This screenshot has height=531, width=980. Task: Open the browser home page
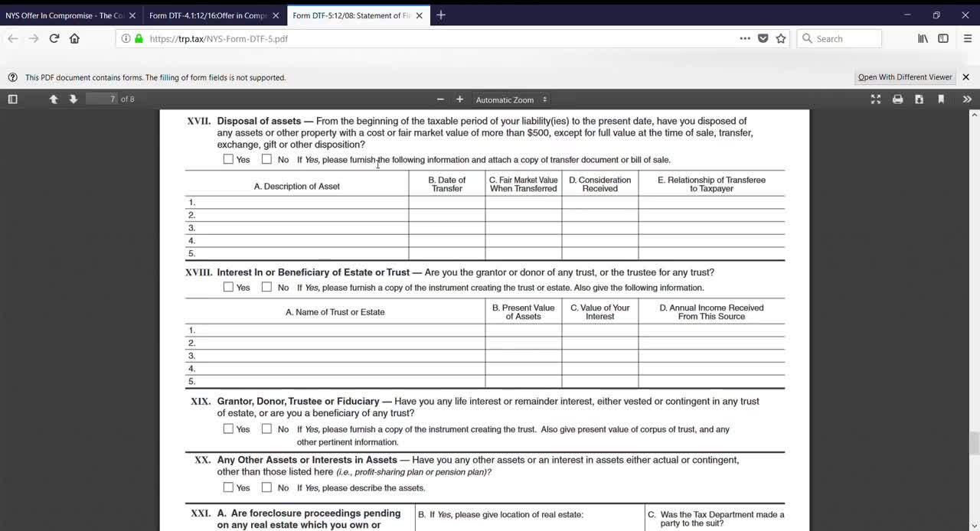click(74, 38)
